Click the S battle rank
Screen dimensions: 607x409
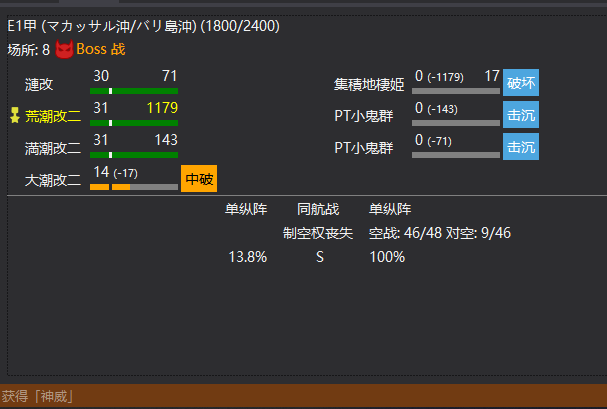[x=320, y=257]
